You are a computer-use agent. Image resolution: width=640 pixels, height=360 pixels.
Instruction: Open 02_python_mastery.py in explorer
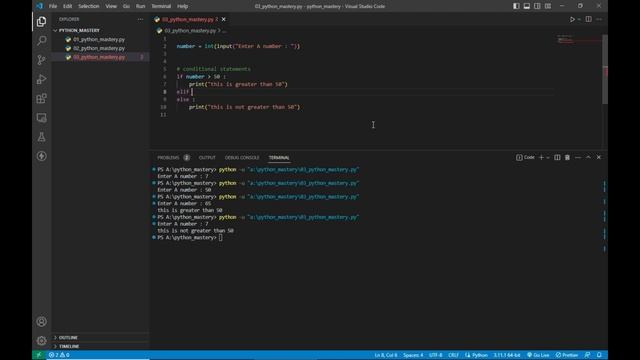99,49
